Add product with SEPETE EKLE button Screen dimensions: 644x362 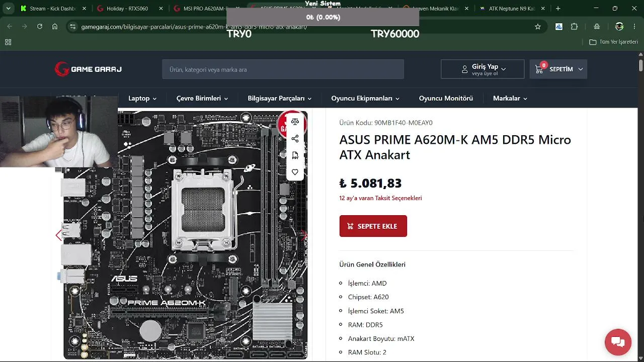pyautogui.click(x=373, y=226)
